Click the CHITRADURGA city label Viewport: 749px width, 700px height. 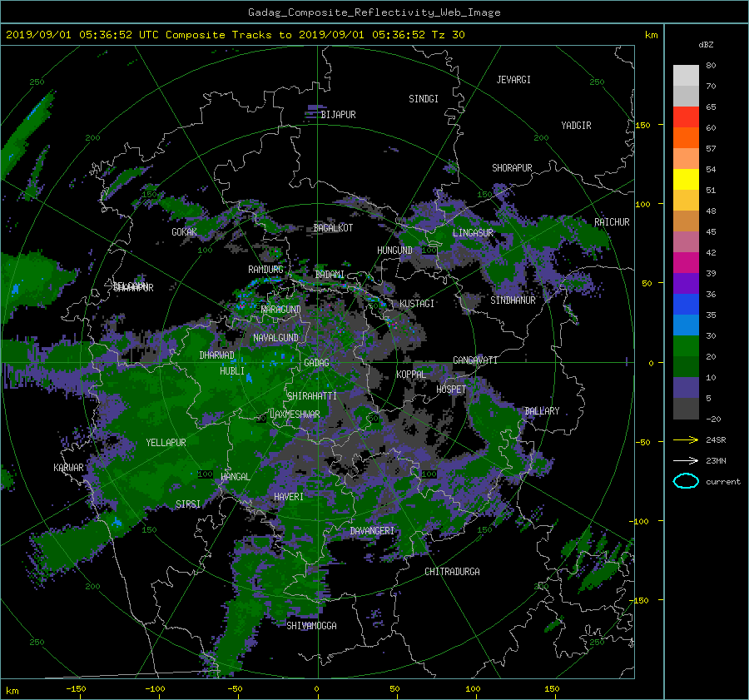(x=452, y=572)
